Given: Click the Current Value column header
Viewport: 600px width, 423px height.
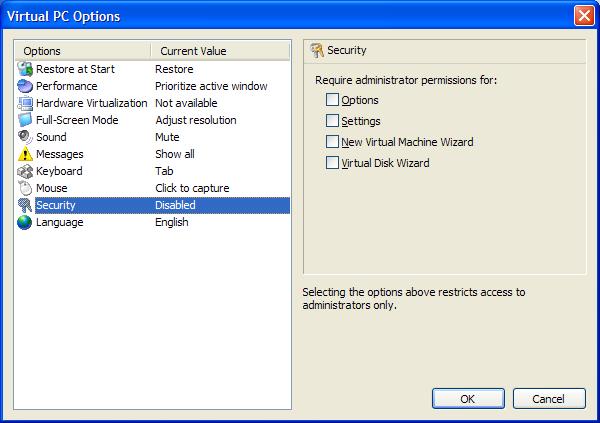Looking at the screenshot, I should pyautogui.click(x=220, y=51).
